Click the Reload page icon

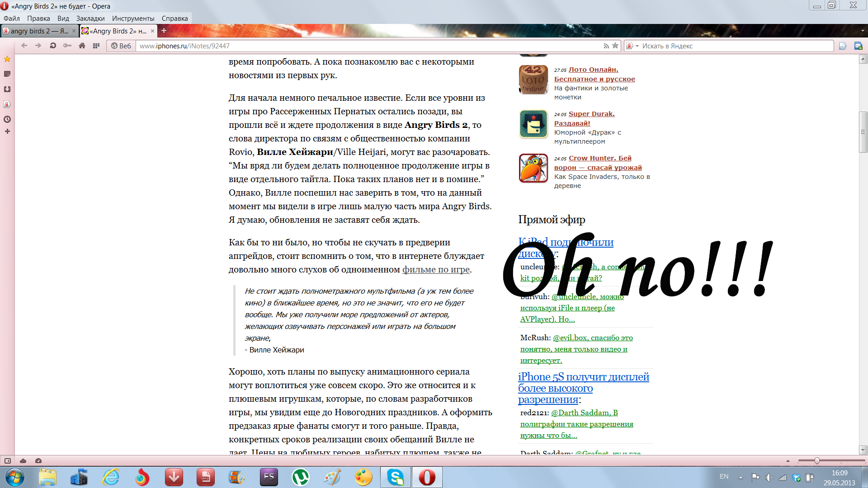(53, 46)
